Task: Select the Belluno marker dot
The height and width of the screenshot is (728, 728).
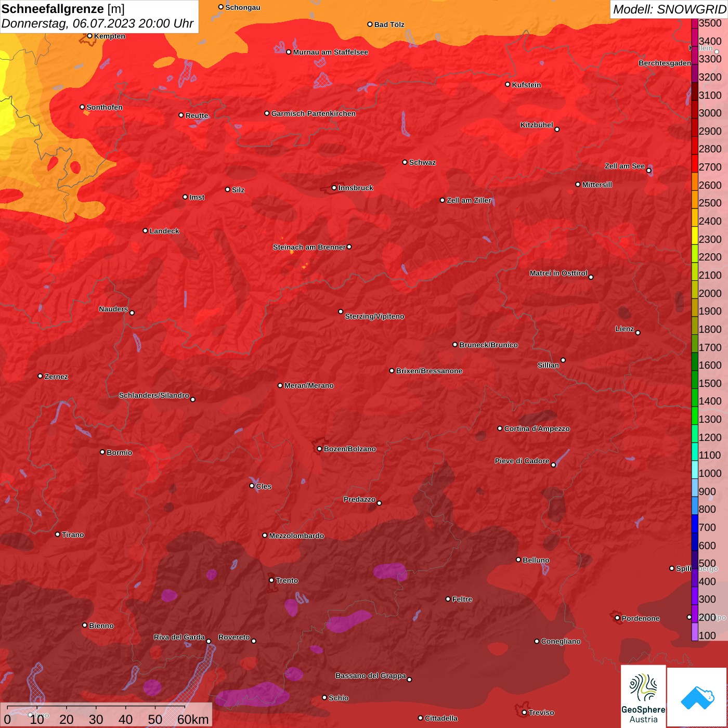Action: [518, 560]
